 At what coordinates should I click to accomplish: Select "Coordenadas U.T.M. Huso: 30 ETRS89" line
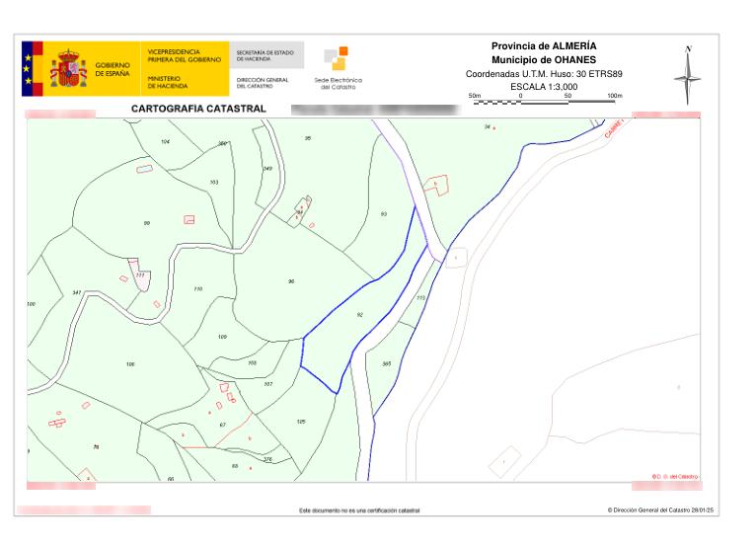pos(544,74)
